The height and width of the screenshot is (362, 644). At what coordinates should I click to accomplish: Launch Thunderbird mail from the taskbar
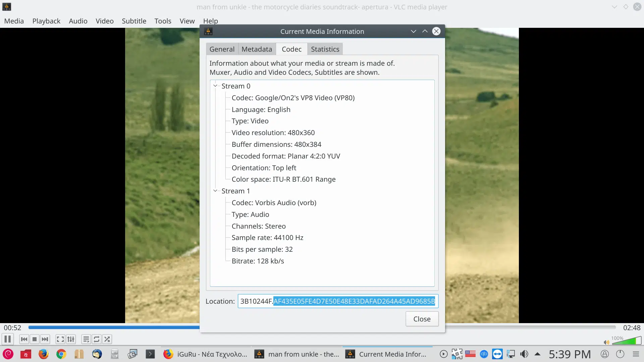pos(97,354)
